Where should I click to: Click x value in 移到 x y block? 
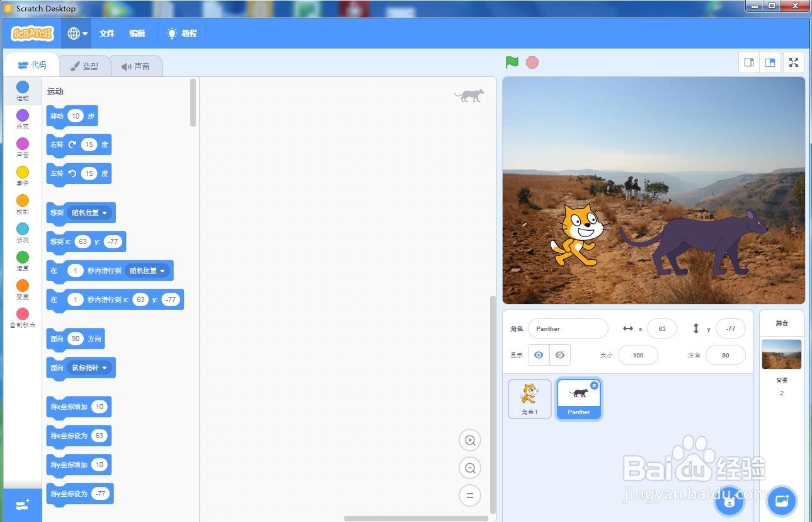[83, 241]
